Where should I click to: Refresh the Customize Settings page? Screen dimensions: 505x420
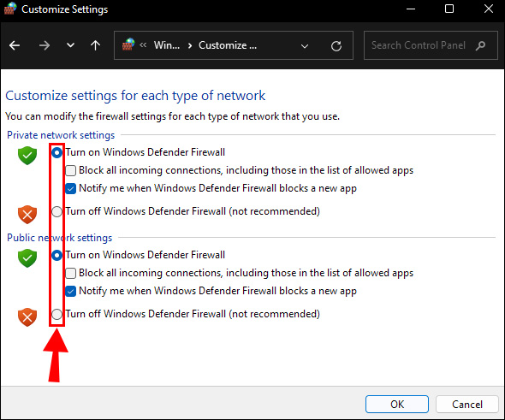tap(336, 46)
